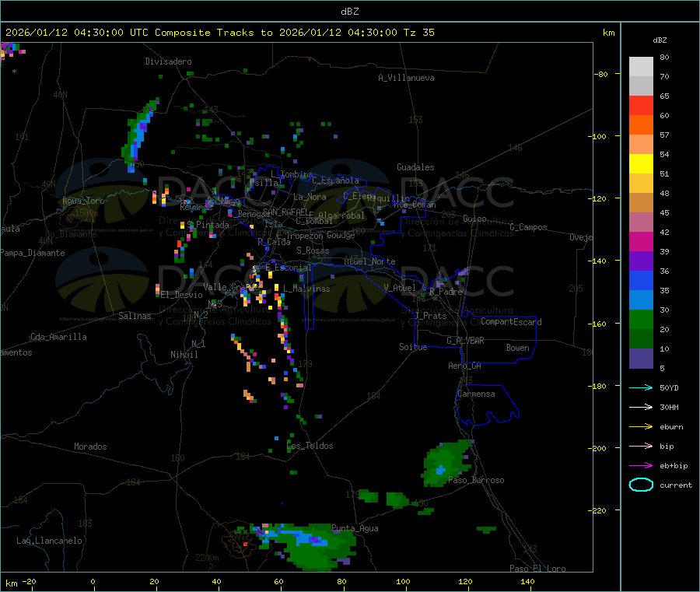Click the 5 dBZ slate purple swatch
Screen dimensions: 700x592
click(641, 358)
